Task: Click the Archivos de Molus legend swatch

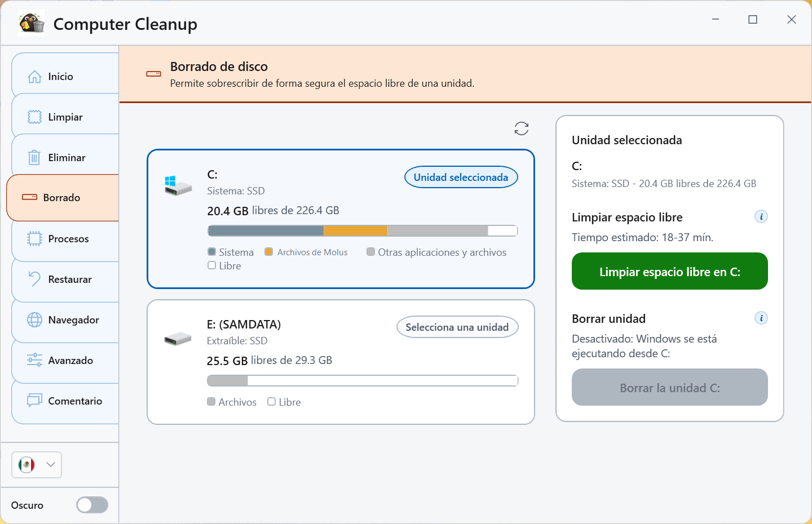Action: coord(269,252)
